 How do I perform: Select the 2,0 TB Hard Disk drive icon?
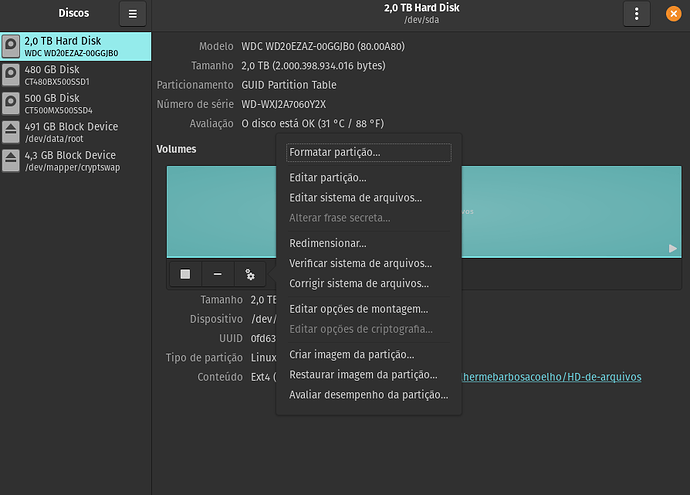(11, 46)
